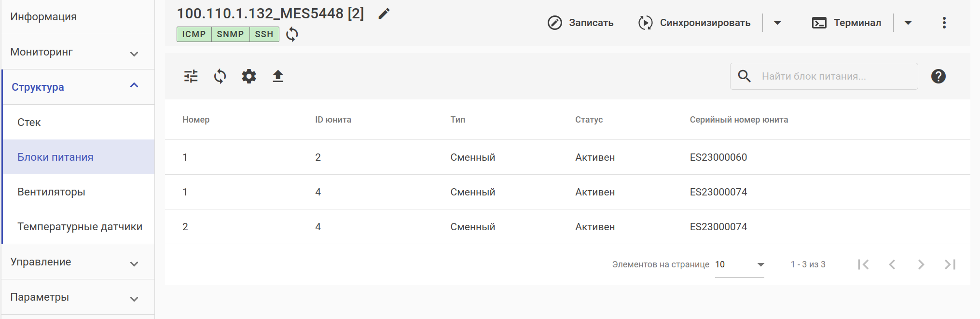Open the table filter settings icon
The image size is (980, 319).
click(191, 76)
